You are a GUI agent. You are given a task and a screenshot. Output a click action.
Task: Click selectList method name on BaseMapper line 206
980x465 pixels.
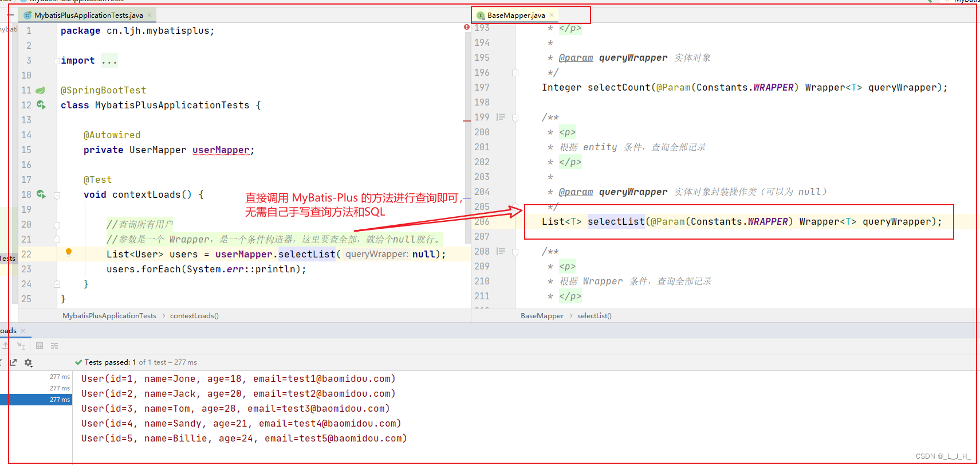(616, 222)
